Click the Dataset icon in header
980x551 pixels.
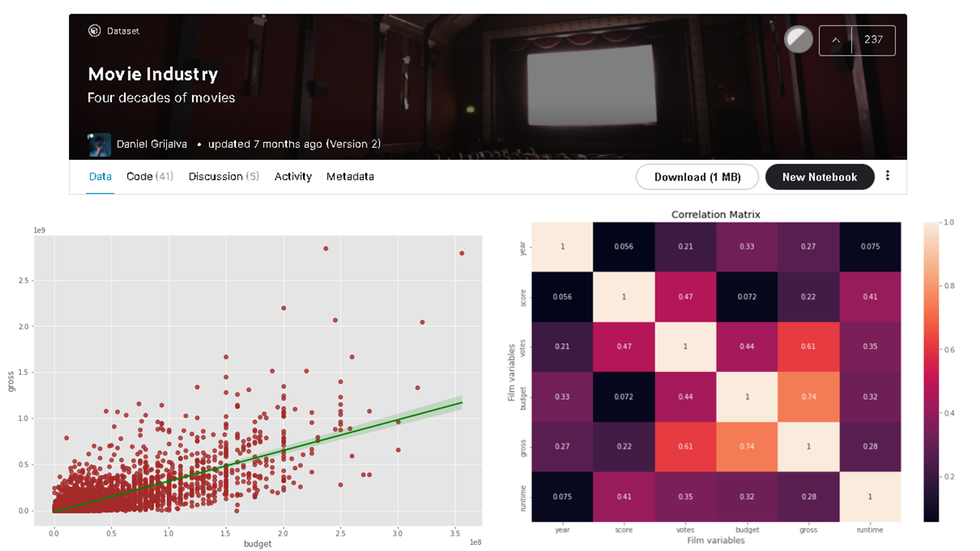[x=94, y=31]
